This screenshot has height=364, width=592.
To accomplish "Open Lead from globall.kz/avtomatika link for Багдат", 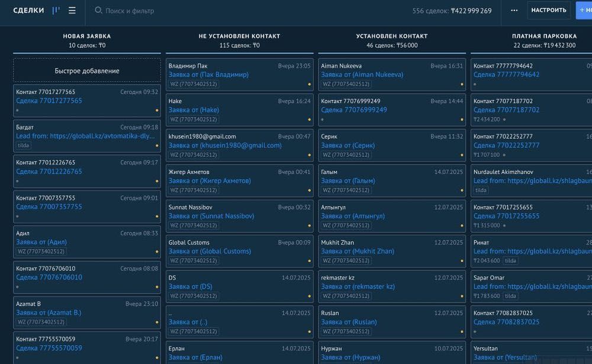I will 85,136.
